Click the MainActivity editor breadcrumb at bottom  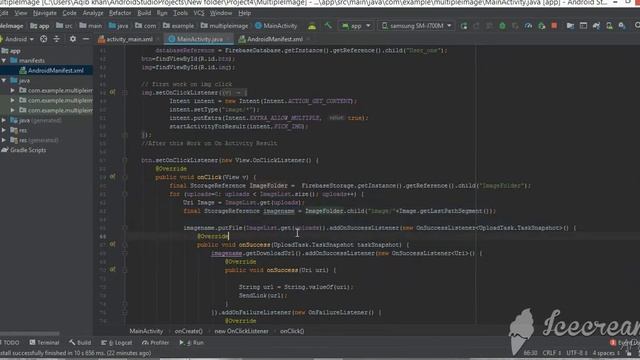146,331
